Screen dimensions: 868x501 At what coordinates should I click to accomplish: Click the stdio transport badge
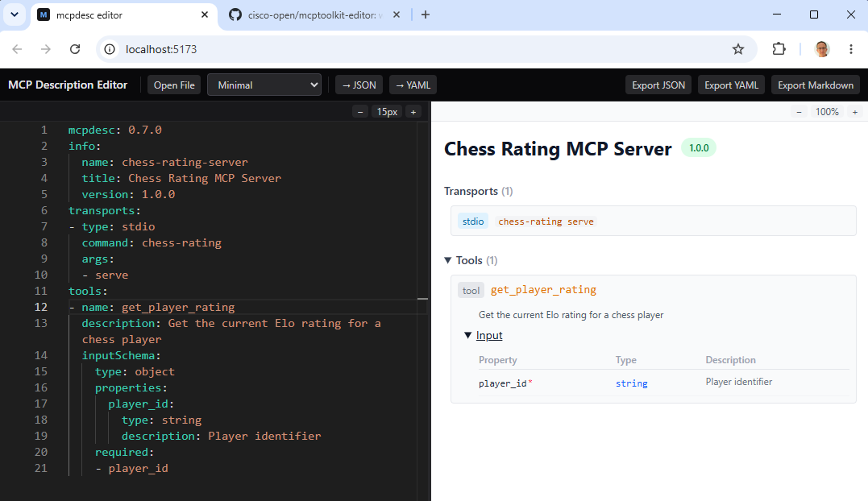[x=473, y=222]
